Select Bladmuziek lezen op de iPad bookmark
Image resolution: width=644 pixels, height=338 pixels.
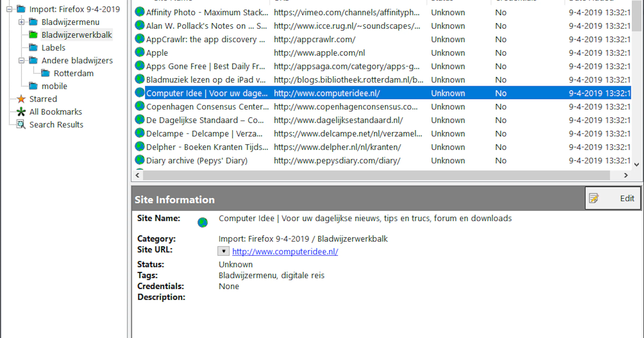pos(206,80)
